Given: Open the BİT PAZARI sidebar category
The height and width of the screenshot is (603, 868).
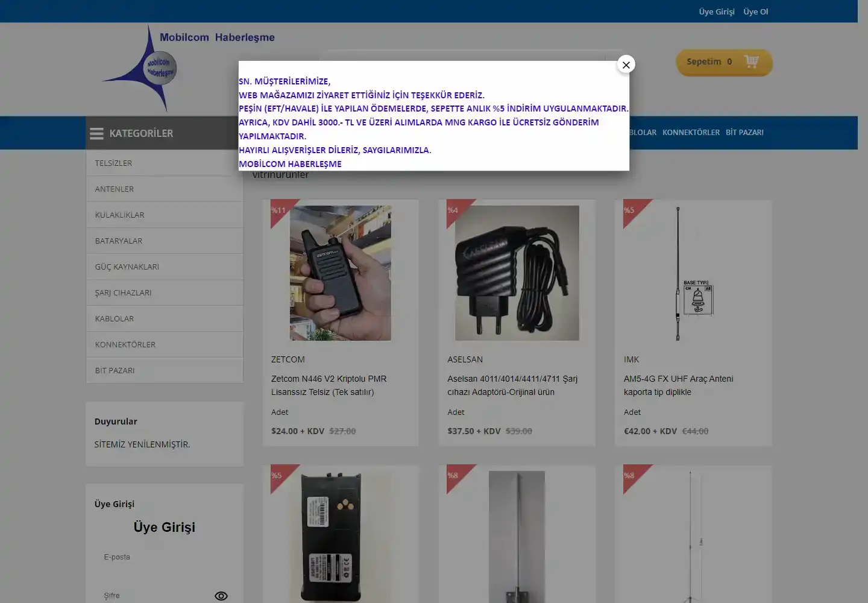Looking at the screenshot, I should pyautogui.click(x=165, y=370).
